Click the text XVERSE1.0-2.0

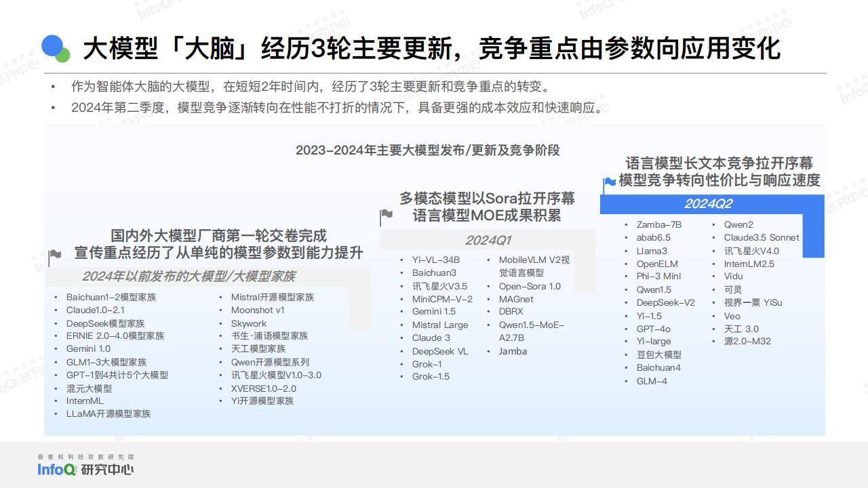(x=263, y=388)
